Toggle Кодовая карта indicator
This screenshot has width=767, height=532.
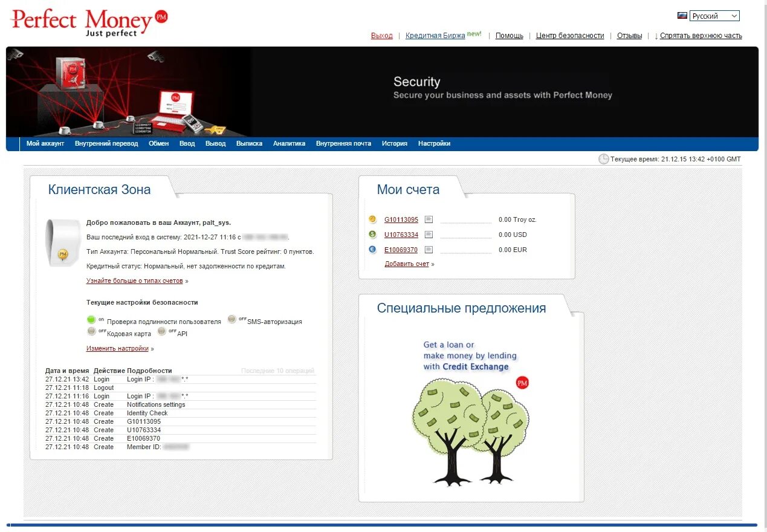(92, 331)
